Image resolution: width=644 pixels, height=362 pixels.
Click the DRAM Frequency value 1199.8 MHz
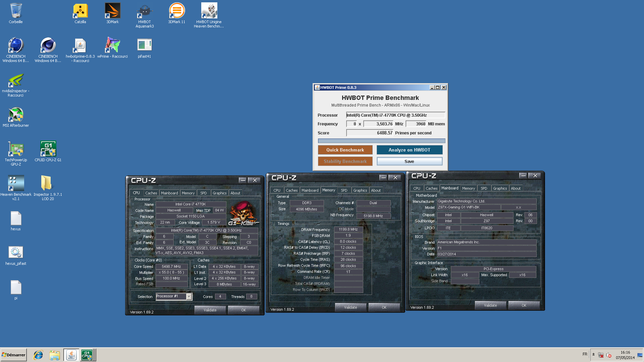coord(348,230)
